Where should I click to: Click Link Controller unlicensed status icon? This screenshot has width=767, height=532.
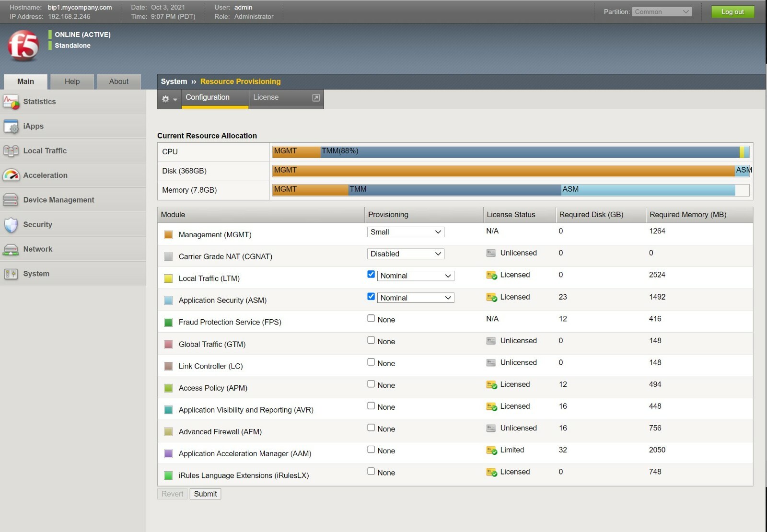pyautogui.click(x=491, y=363)
